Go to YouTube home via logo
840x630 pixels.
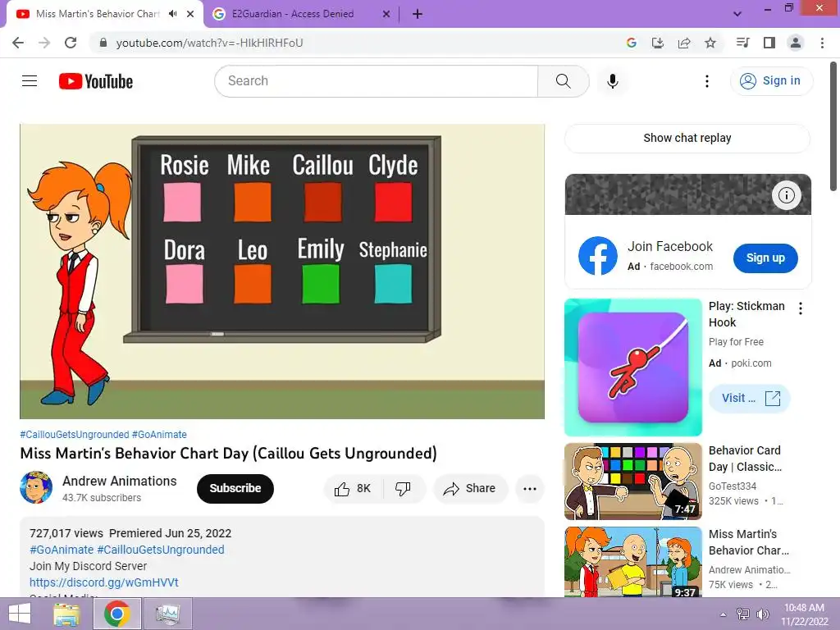click(96, 81)
